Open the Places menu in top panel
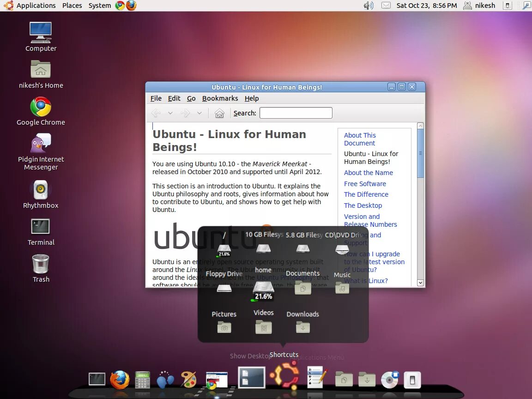The image size is (532, 399). (72, 6)
